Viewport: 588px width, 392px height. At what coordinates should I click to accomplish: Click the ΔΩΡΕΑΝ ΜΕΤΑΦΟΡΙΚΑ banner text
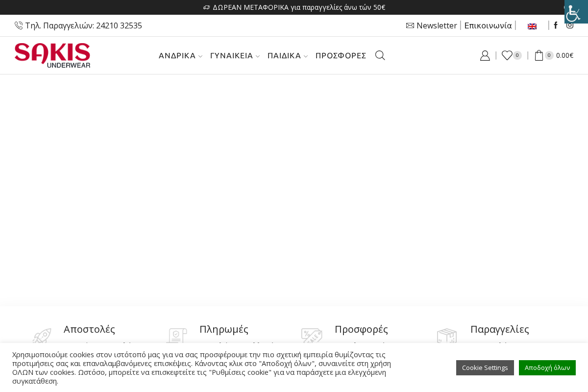(299, 7)
